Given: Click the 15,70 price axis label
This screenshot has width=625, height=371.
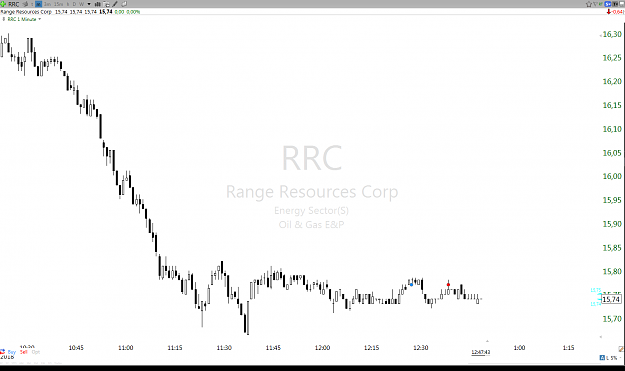Looking at the screenshot, I should point(612,319).
